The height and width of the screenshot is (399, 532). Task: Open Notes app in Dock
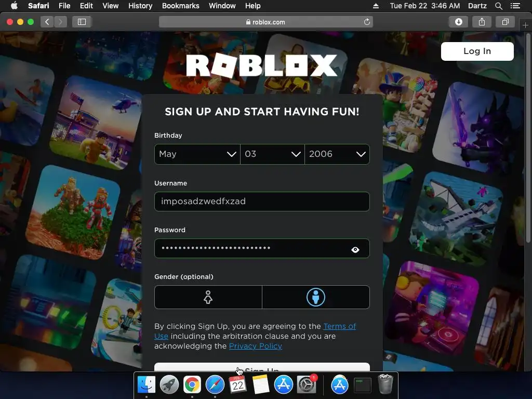pos(261,385)
